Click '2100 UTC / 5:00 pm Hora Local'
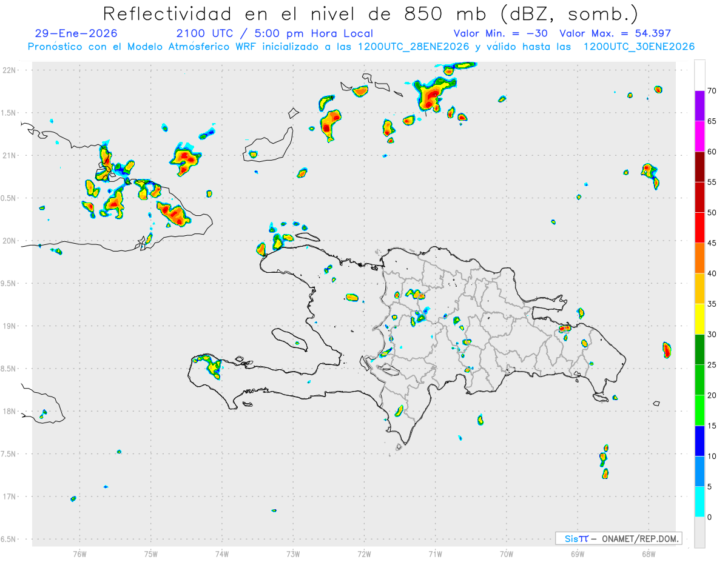The image size is (728, 562). 274,33
